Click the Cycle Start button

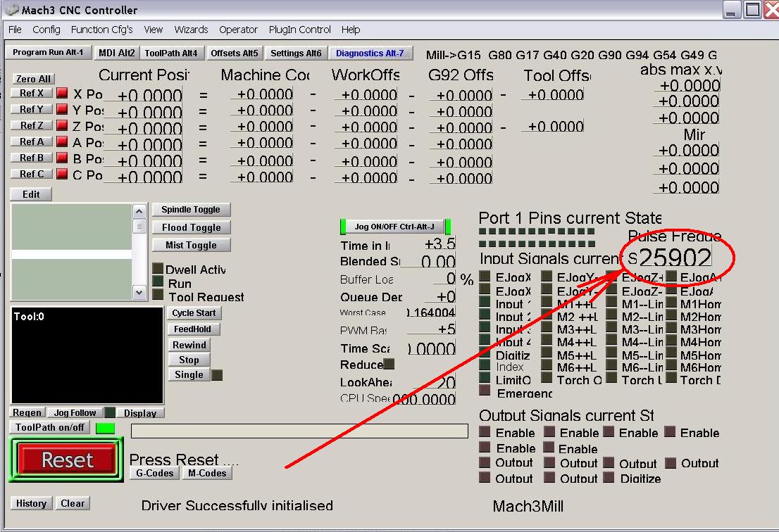[195, 313]
